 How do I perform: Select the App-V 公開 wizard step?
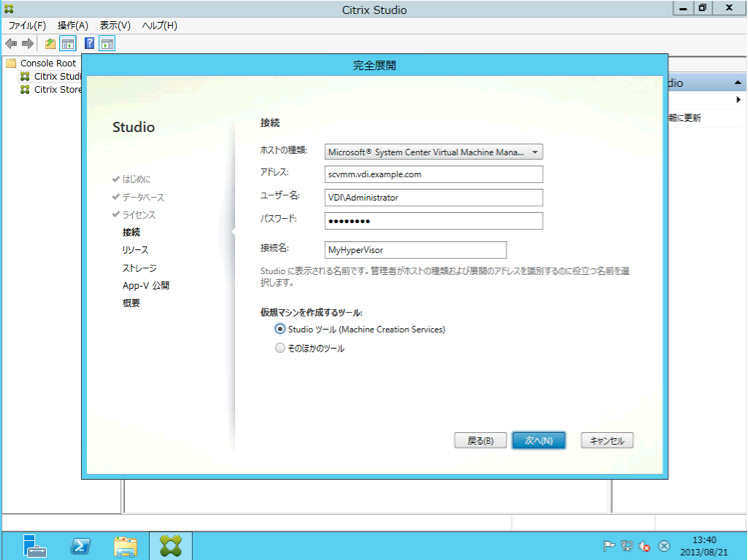click(x=146, y=286)
